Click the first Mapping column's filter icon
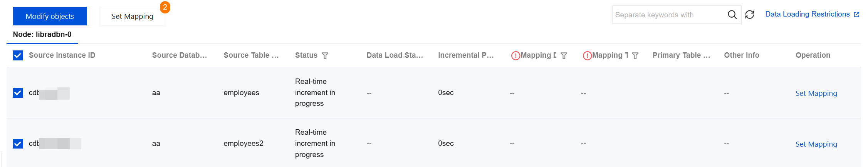Screen dimensions: 868x167 tap(564, 55)
